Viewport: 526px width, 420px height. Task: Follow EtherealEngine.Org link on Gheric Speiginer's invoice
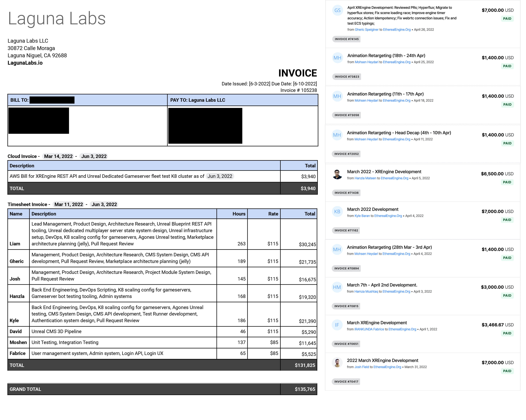pos(397,30)
